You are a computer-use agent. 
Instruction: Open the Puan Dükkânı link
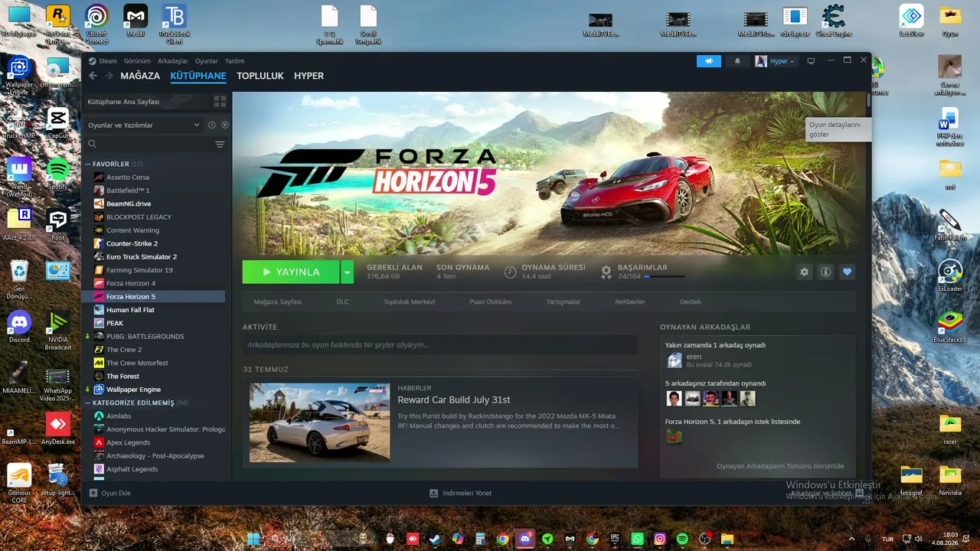click(x=490, y=302)
